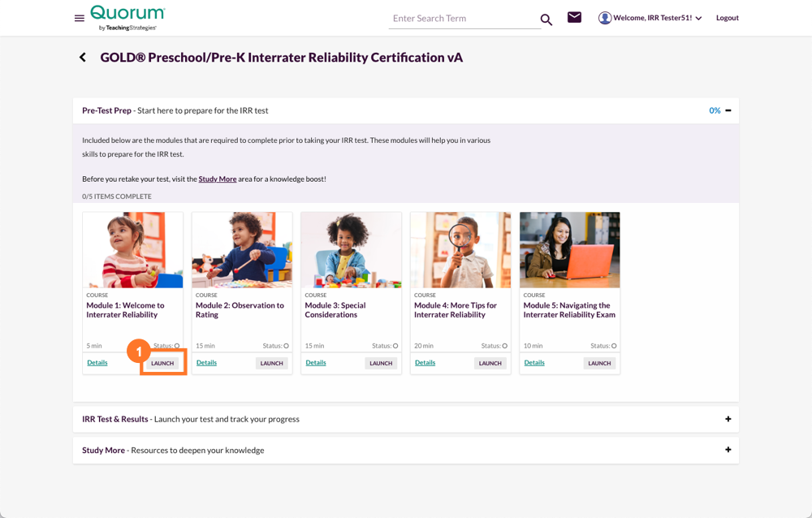Collapse the Pre-Test Prep section
Viewport: 812px width, 518px height.
point(728,110)
